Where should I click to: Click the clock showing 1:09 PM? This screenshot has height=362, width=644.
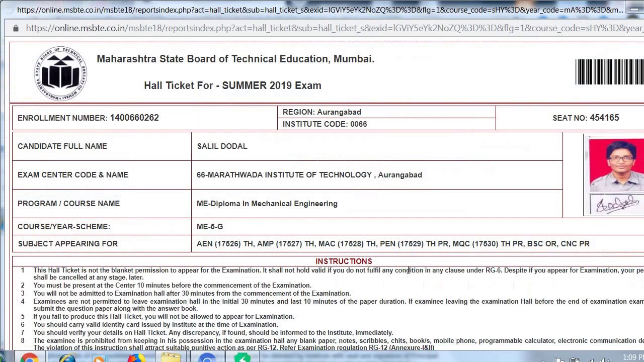pyautogui.click(x=633, y=357)
